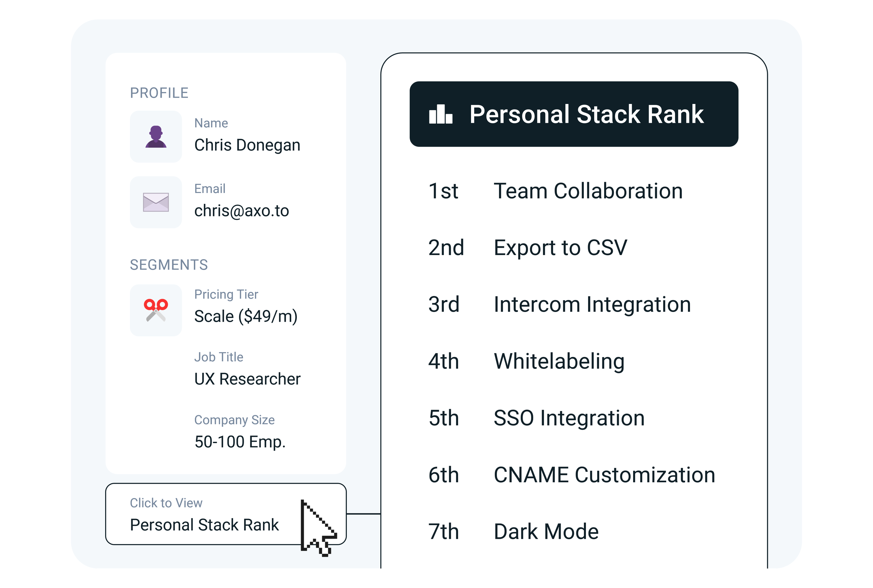Select the Export to CSV ranked item
Image resolution: width=873 pixels, height=588 pixels.
560,247
